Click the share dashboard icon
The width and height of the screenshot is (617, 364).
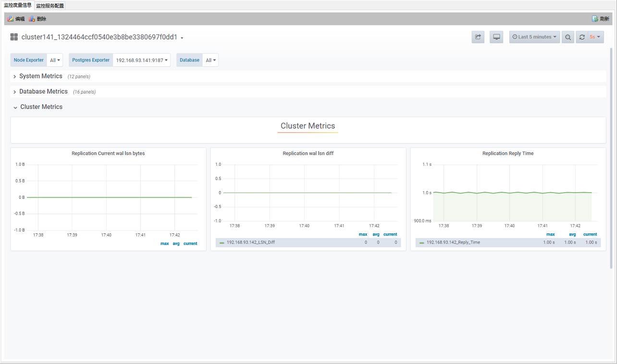click(478, 37)
